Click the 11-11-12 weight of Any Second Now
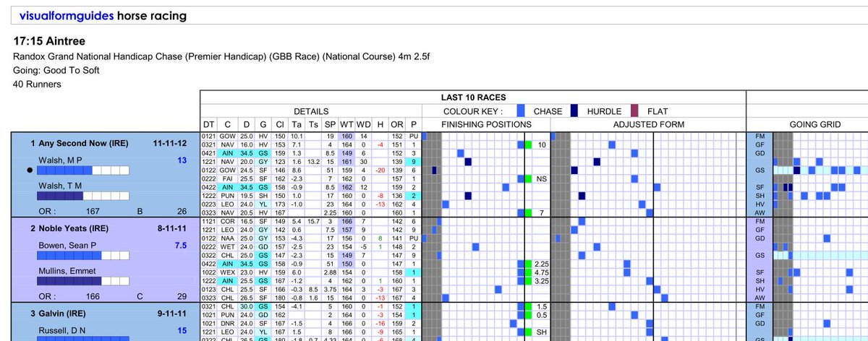 click(x=169, y=143)
